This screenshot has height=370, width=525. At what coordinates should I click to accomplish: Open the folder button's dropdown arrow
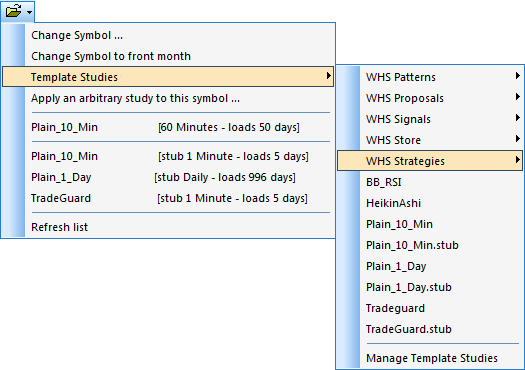[x=29, y=12]
